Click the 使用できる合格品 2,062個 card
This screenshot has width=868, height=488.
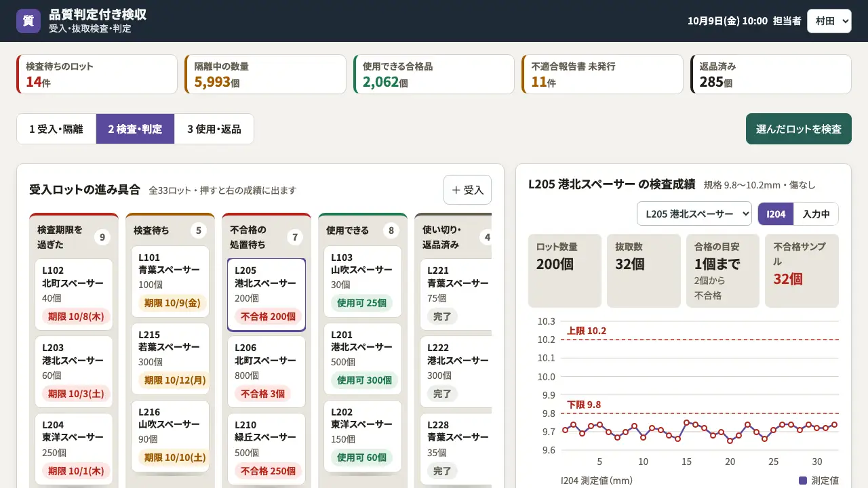pyautogui.click(x=434, y=75)
